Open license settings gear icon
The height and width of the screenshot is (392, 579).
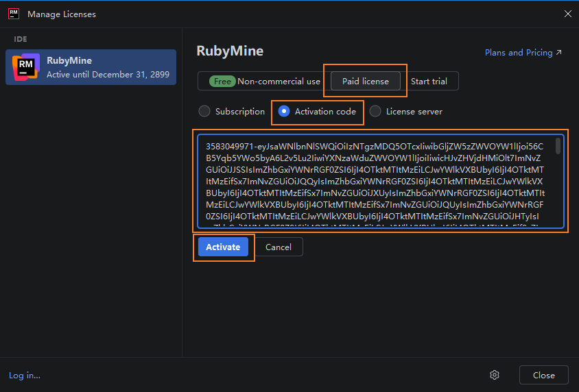(495, 375)
